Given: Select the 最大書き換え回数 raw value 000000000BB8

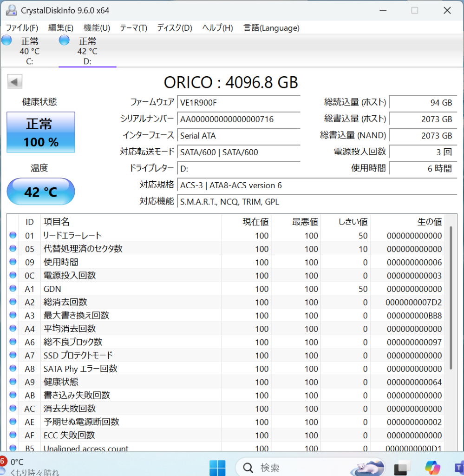Looking at the screenshot, I should 414,316.
